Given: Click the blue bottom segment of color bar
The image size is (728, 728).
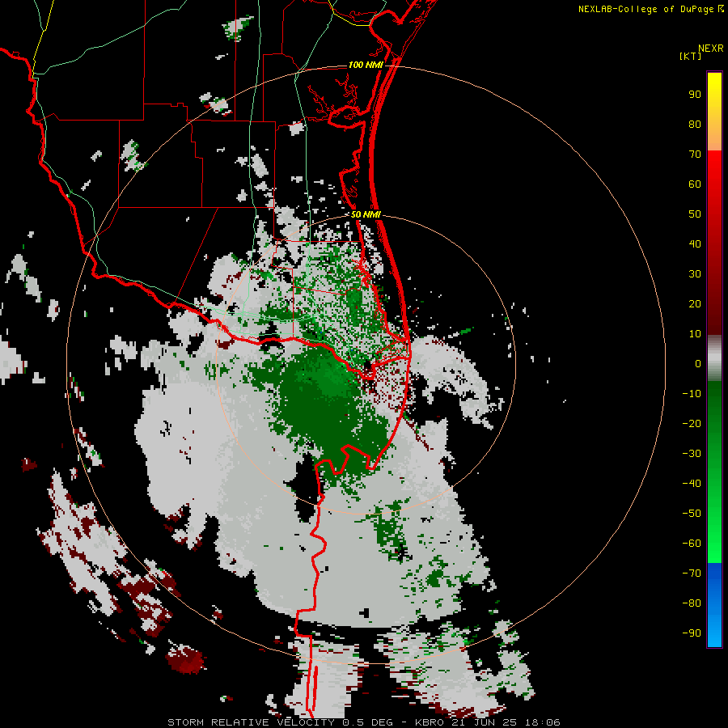Looking at the screenshot, I should 714,604.
